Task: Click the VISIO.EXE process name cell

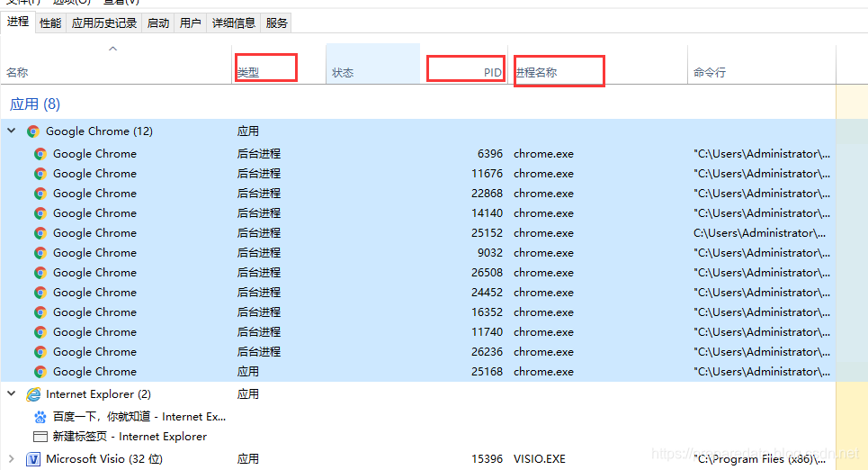Action: (x=540, y=459)
